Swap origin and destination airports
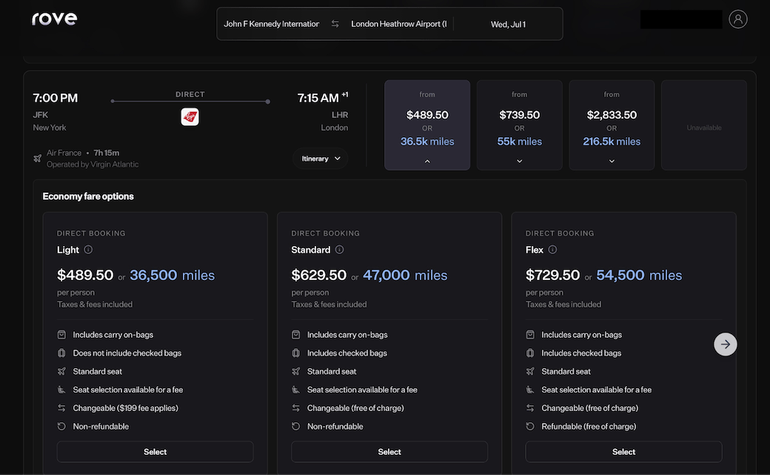 [x=335, y=24]
